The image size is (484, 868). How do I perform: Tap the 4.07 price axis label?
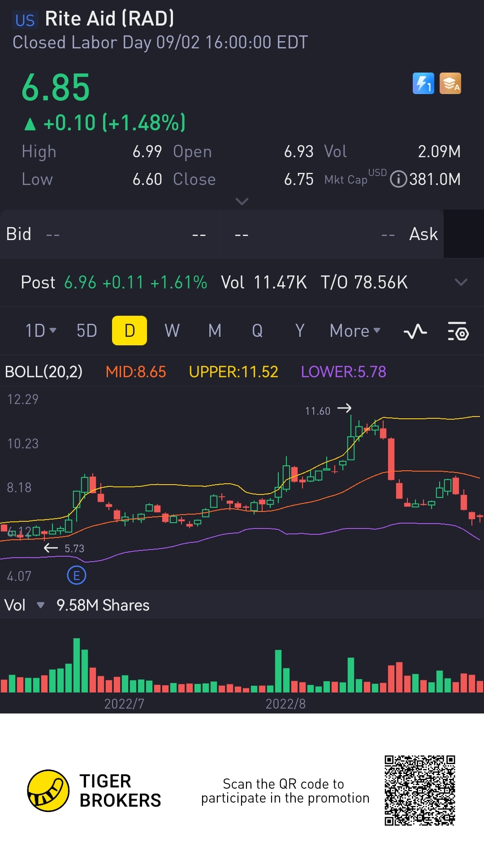click(x=19, y=576)
